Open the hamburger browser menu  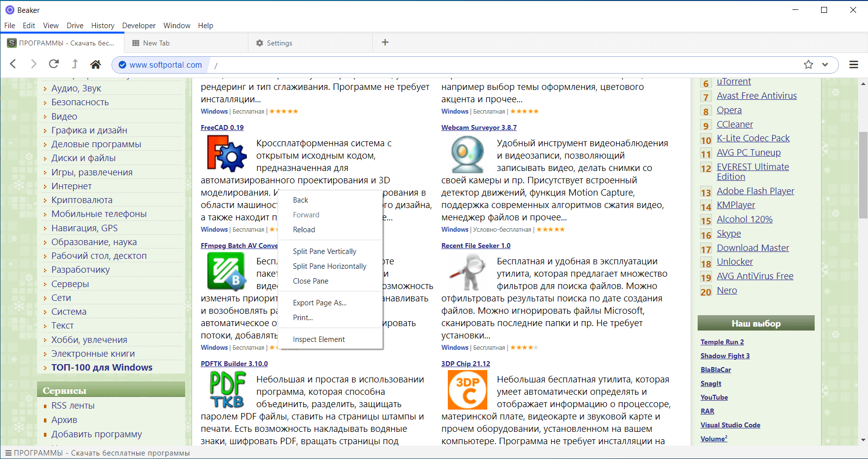click(x=854, y=65)
